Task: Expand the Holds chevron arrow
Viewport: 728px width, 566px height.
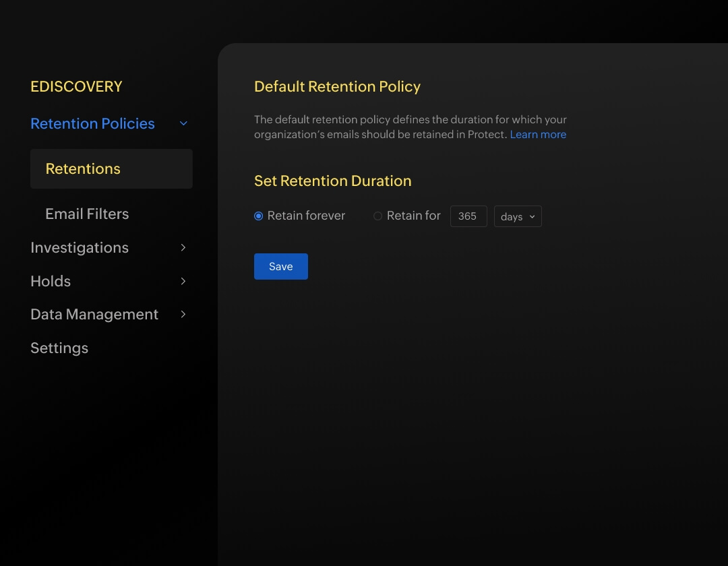Action: pos(183,281)
